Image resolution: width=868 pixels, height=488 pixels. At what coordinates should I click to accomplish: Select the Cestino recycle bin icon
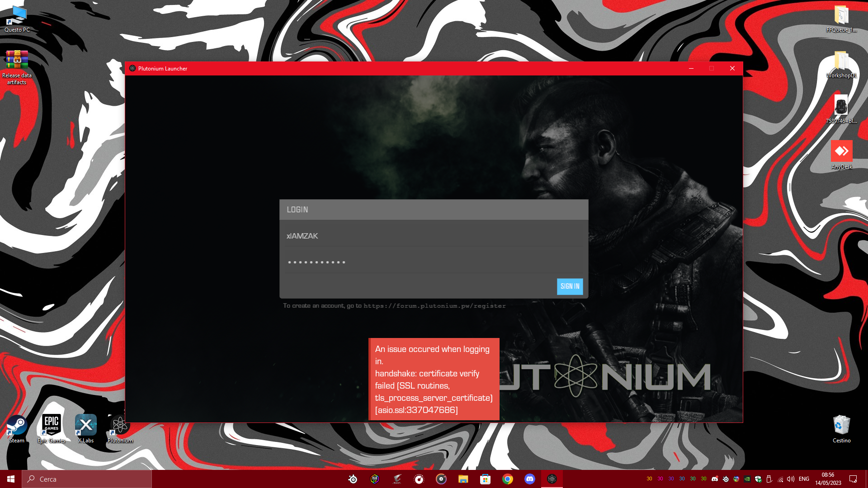841,429
